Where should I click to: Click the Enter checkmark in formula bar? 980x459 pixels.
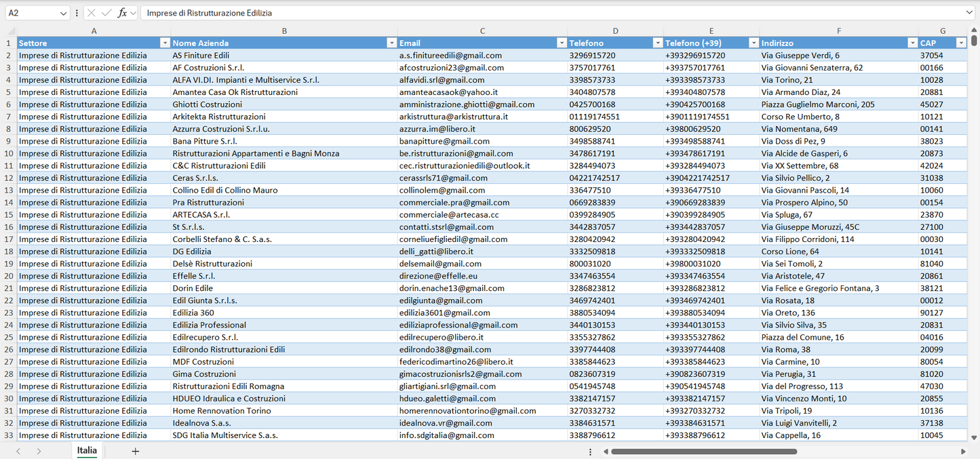[106, 13]
